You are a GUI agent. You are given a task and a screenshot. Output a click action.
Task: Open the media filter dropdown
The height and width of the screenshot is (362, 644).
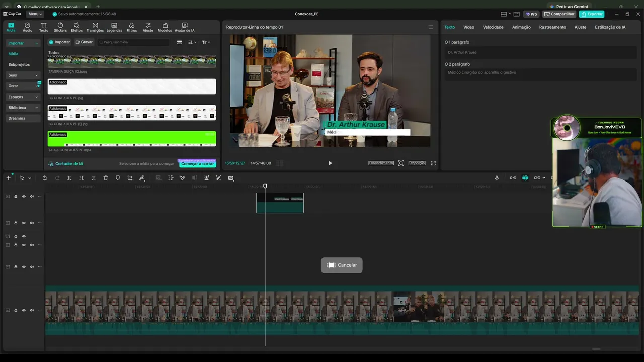click(x=206, y=42)
